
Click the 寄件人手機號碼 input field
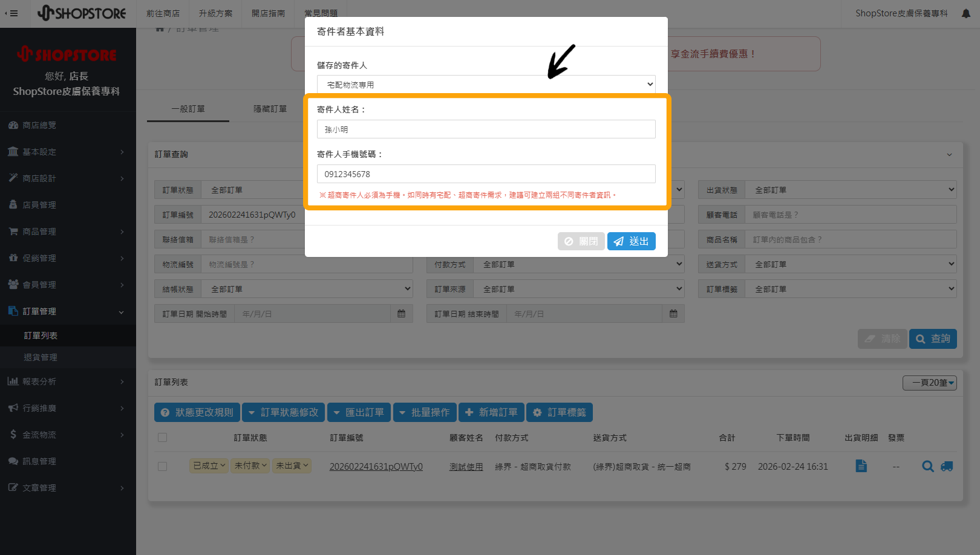[486, 174]
